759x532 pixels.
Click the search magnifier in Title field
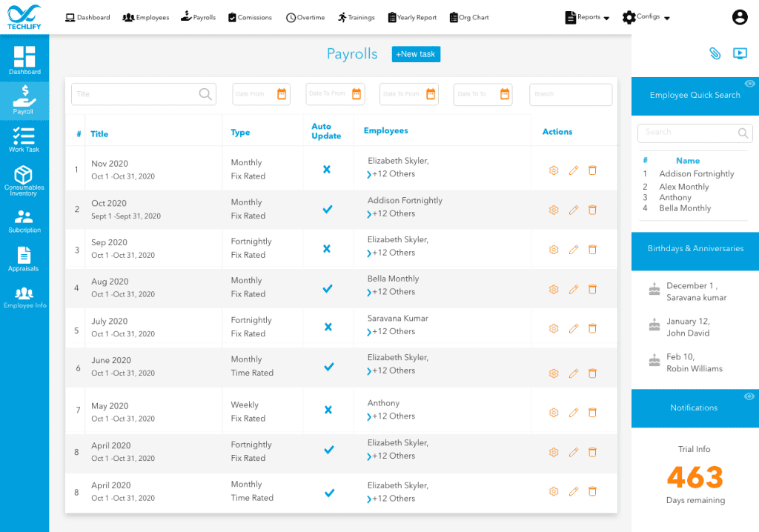(205, 94)
